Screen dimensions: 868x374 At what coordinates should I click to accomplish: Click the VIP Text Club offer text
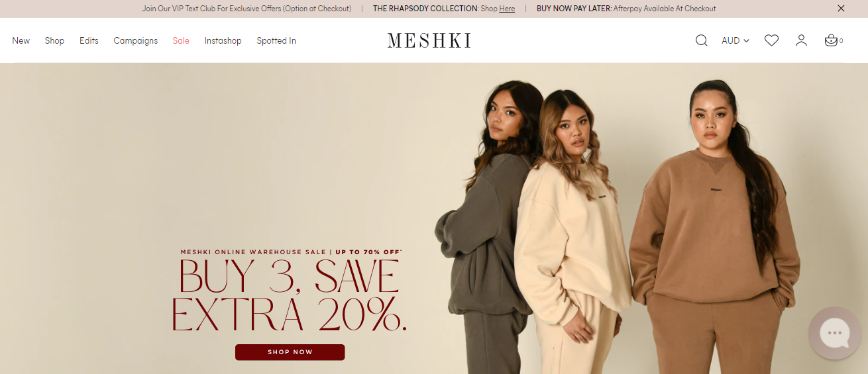click(246, 9)
